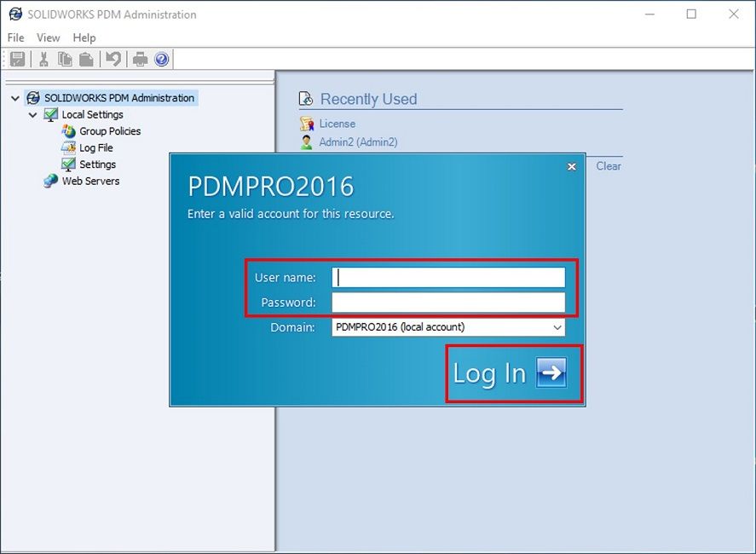This screenshot has width=756, height=554.
Task: Click the Save toolbar icon
Action: 17,59
